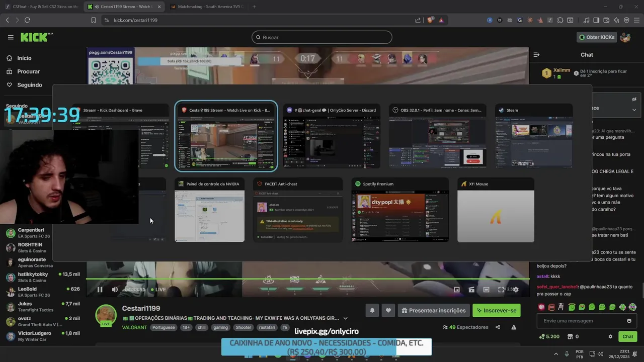Viewport: 644px width, 362px height.
Task: Insert the halo green blob emote
Action: point(572,307)
